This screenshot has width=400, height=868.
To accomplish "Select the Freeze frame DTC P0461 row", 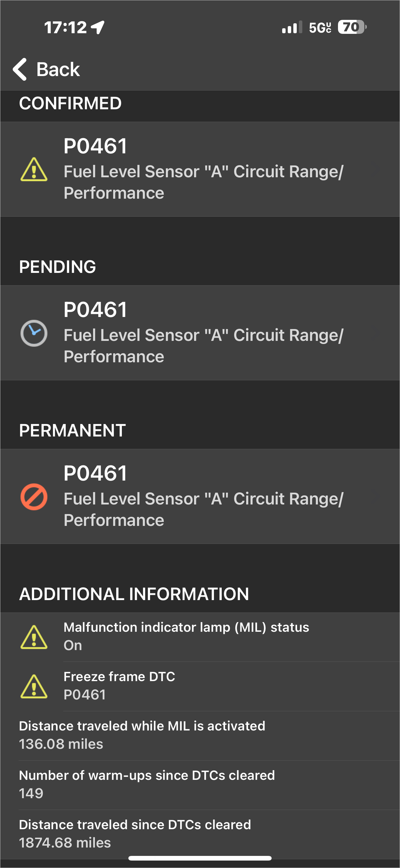I will click(200, 686).
